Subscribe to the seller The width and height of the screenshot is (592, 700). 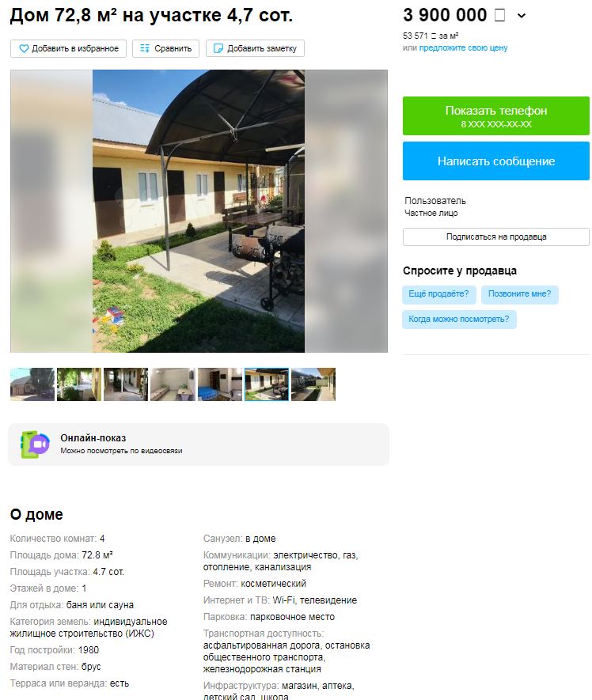click(x=496, y=237)
